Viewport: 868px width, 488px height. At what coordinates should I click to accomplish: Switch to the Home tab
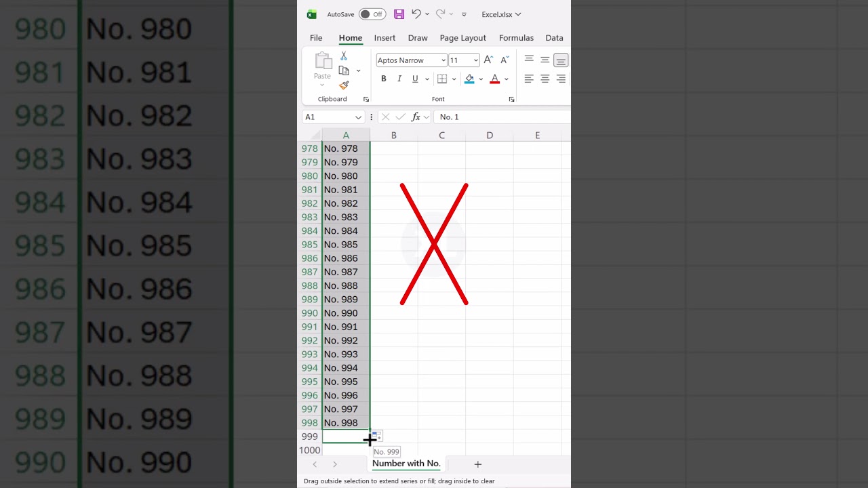point(351,38)
